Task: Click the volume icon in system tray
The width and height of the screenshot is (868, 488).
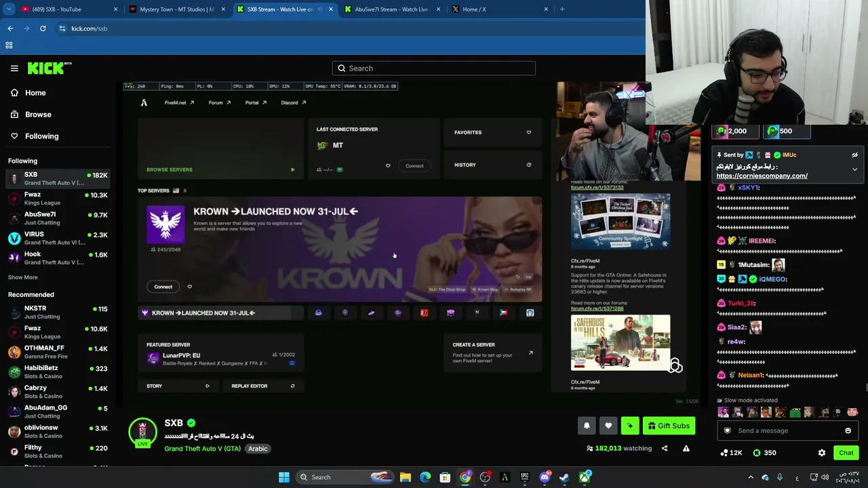Action: tap(825, 477)
